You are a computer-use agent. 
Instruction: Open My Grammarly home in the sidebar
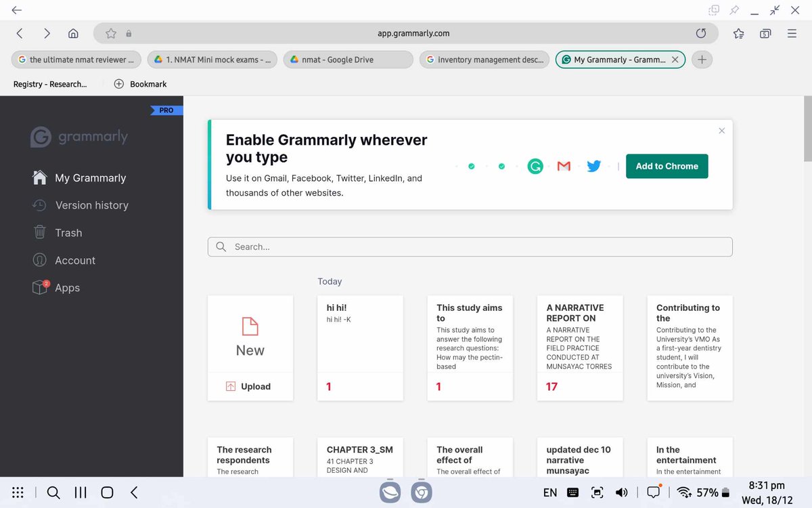(79, 178)
